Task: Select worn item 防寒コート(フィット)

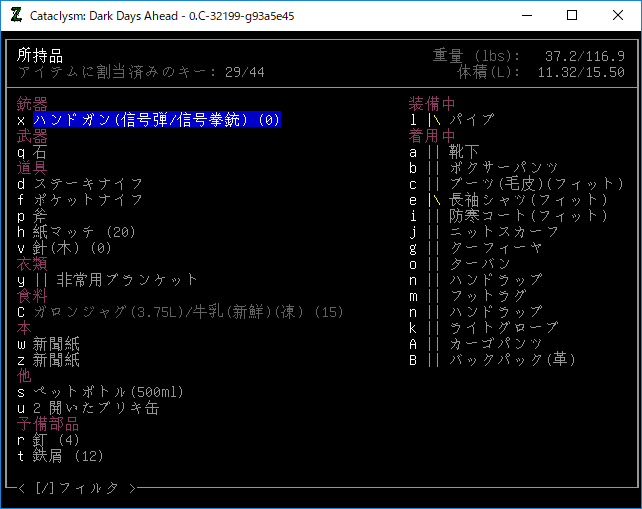Action: (x=514, y=216)
